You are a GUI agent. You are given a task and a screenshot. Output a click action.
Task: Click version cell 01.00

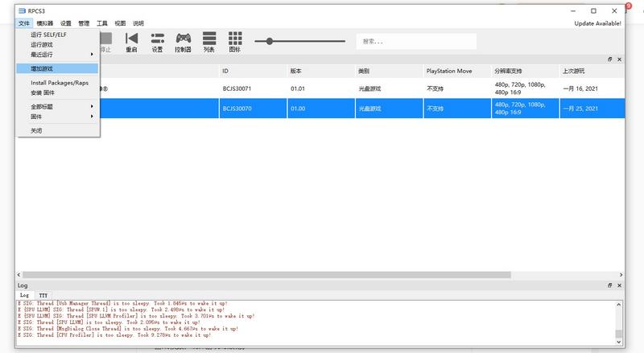[x=298, y=109]
